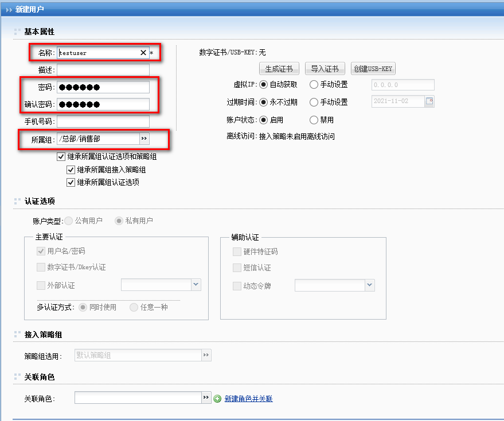Image resolution: width=504 pixels, height=421 pixels.
Task: Click the green plus icon beside 新建角色并关联
Action: (x=217, y=399)
